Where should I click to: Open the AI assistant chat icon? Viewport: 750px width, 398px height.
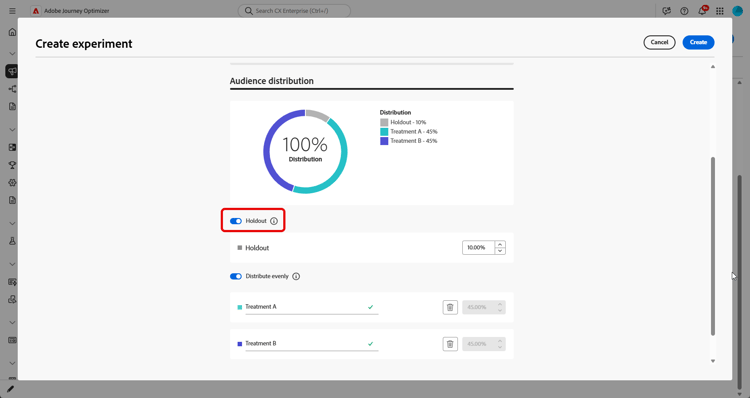click(x=666, y=11)
